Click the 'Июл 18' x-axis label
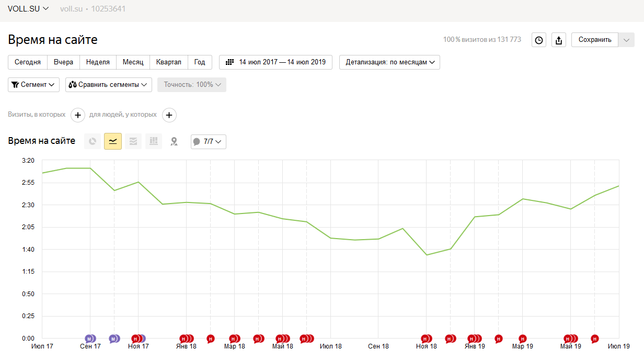The height and width of the screenshot is (360, 644). (330, 347)
